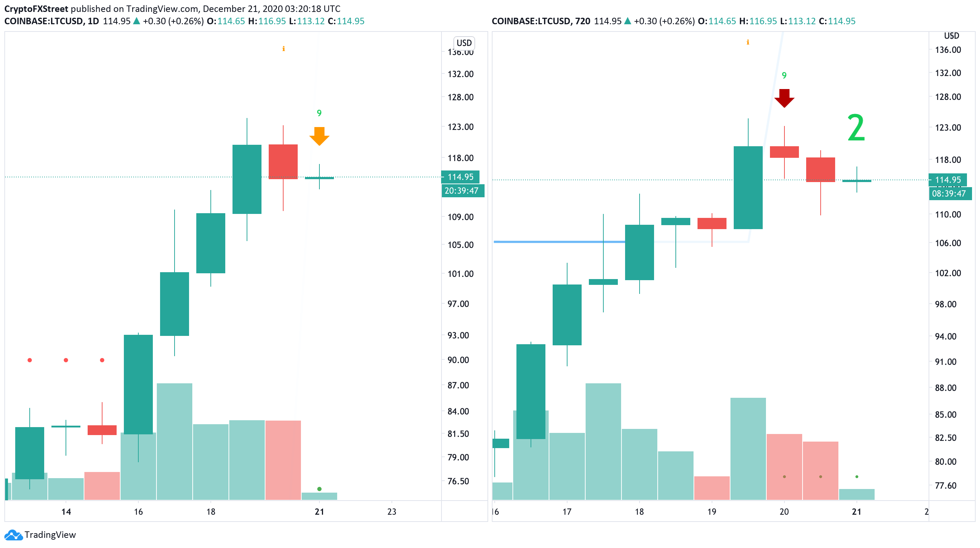Image resolution: width=980 pixels, height=548 pixels.
Task: Click the blue horizontal support line
Action: (559, 241)
